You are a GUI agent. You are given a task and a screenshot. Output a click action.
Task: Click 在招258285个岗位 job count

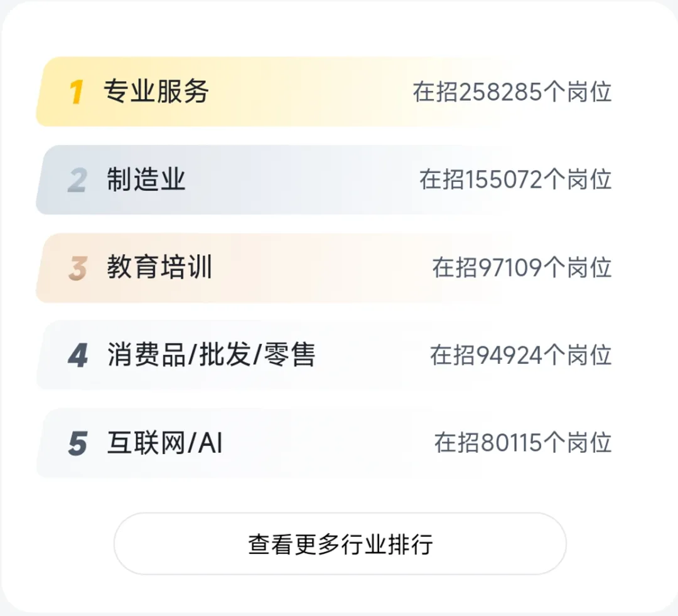512,92
